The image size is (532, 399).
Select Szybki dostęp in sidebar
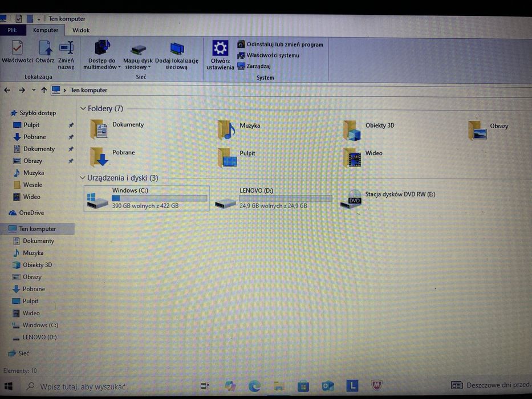click(x=33, y=113)
